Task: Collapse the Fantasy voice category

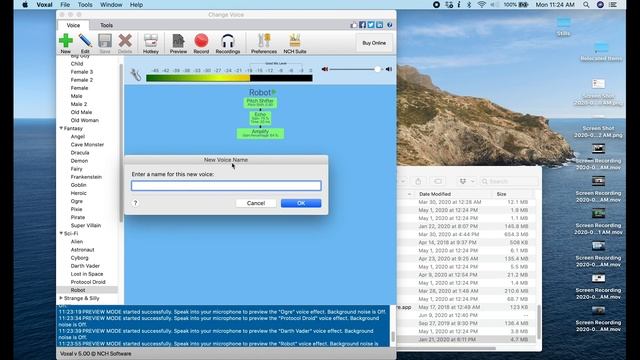Action: (61, 128)
